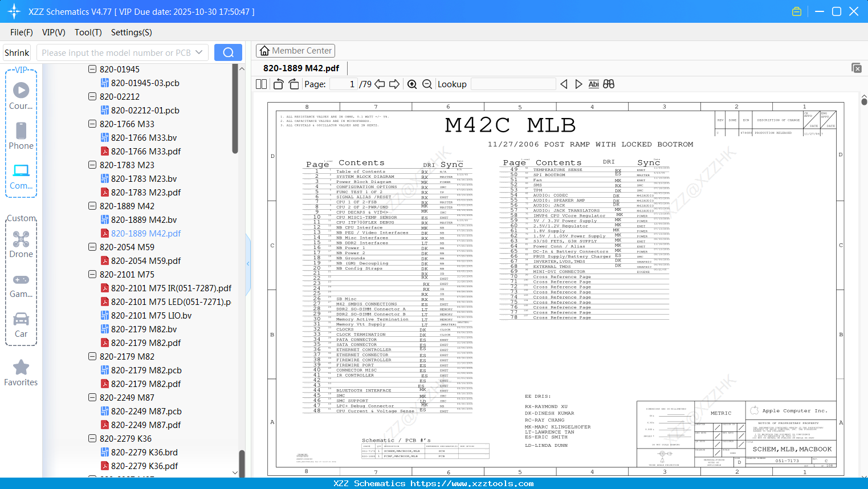Toggle the two-page split view icon
Image resolution: width=868 pixels, height=489 pixels.
point(262,84)
